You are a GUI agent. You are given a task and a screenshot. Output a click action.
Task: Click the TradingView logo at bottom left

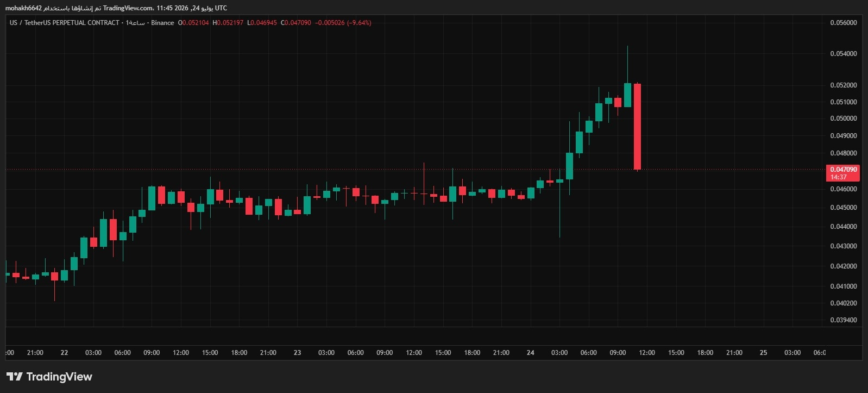pyautogui.click(x=49, y=377)
